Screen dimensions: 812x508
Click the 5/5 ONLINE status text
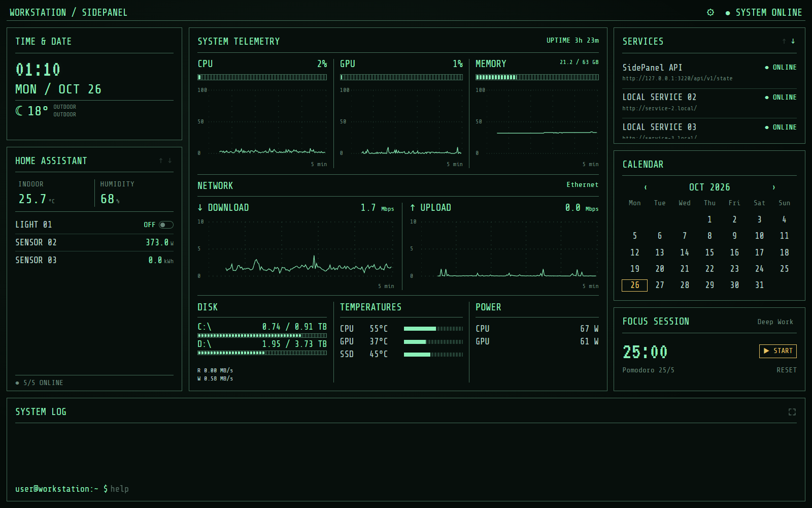coord(43,383)
